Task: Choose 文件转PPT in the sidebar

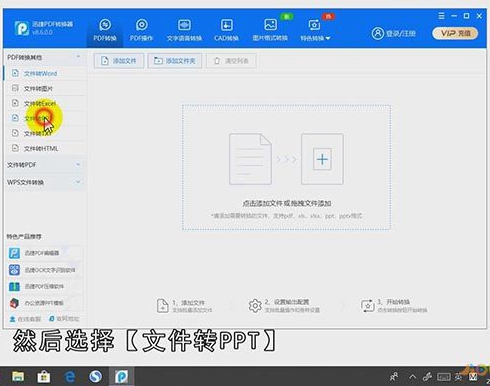Action: click(x=44, y=118)
